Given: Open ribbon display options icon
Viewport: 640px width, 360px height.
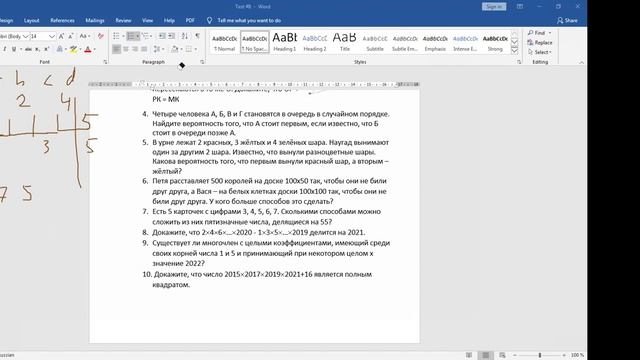Looking at the screenshot, I should click(520, 7).
